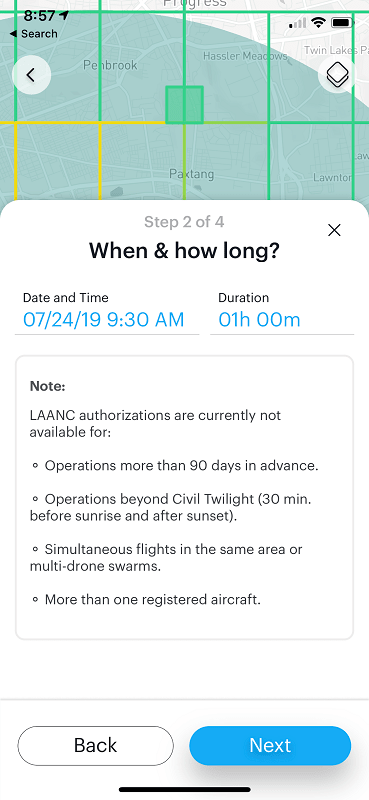Click the Back button

coord(95,745)
